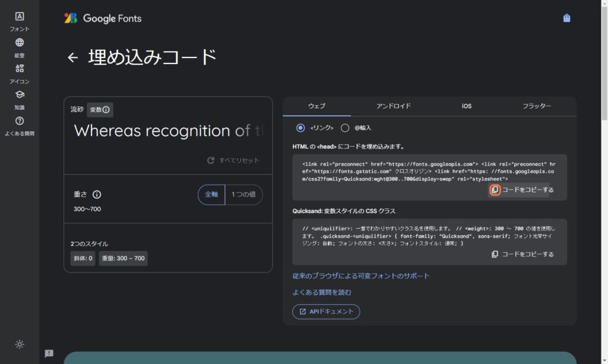Click the feedback icon at bottom left

pos(49,353)
